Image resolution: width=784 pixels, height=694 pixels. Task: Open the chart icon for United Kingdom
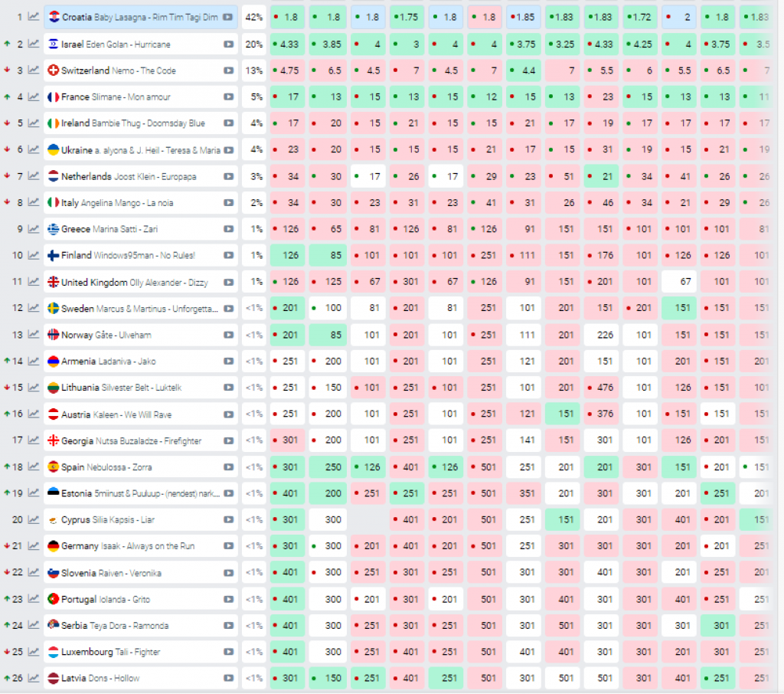(33, 282)
